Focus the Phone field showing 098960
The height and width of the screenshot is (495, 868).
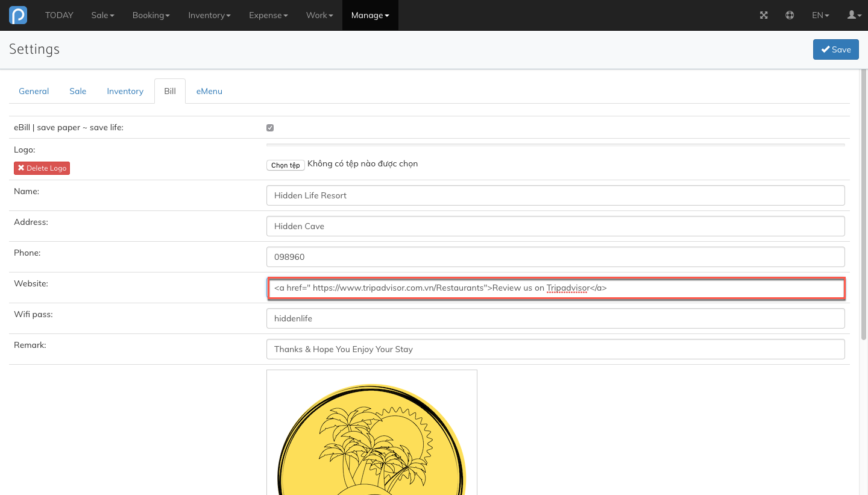pos(555,257)
